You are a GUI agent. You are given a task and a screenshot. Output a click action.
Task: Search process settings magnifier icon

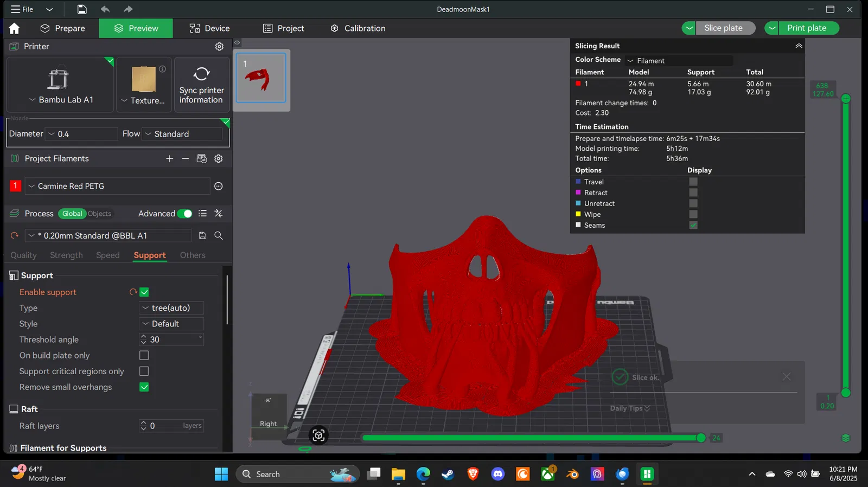[219, 235]
